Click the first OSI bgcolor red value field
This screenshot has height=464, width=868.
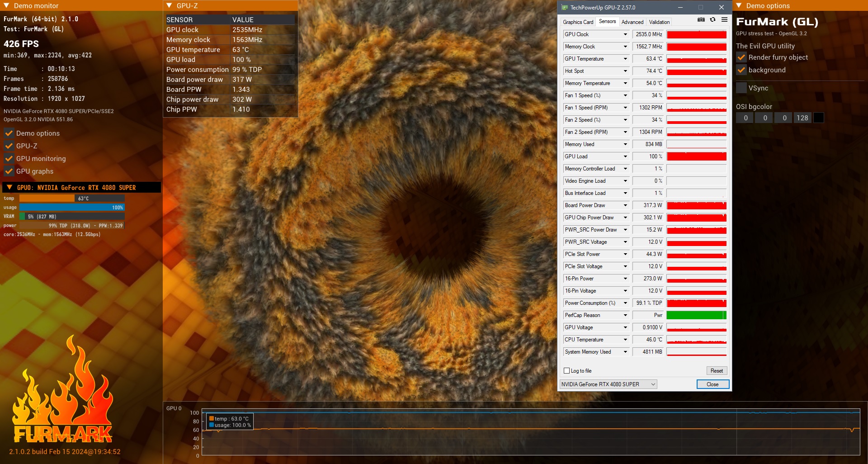pyautogui.click(x=745, y=118)
